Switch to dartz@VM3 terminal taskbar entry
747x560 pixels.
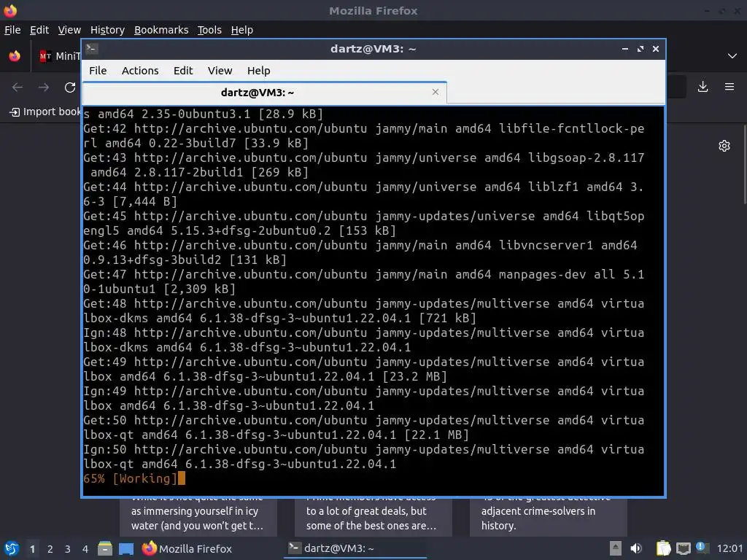tap(355, 549)
